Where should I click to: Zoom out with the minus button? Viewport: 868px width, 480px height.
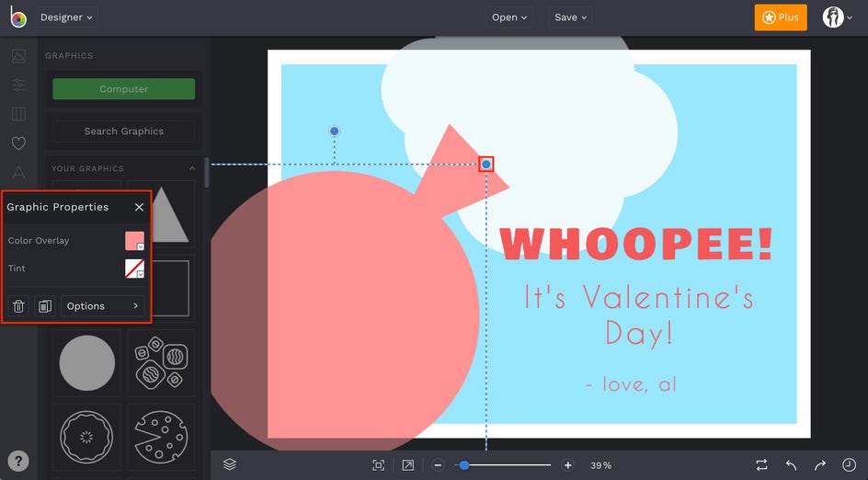click(438, 465)
